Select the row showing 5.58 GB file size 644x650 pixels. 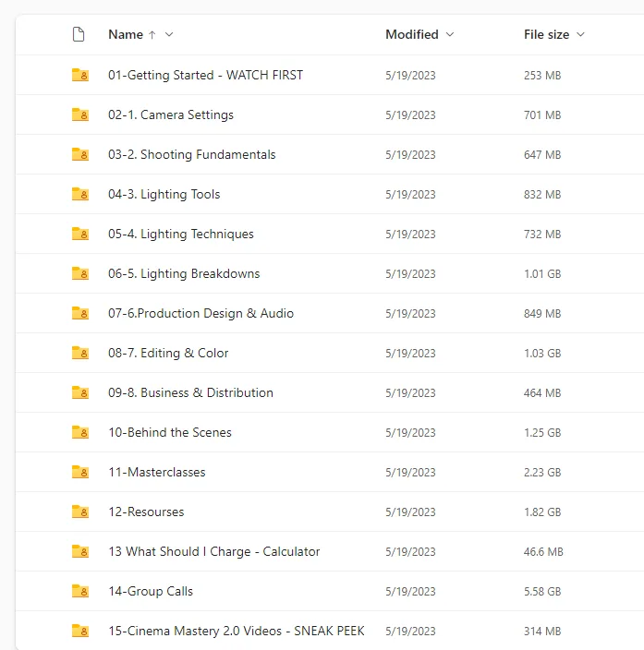(541, 591)
